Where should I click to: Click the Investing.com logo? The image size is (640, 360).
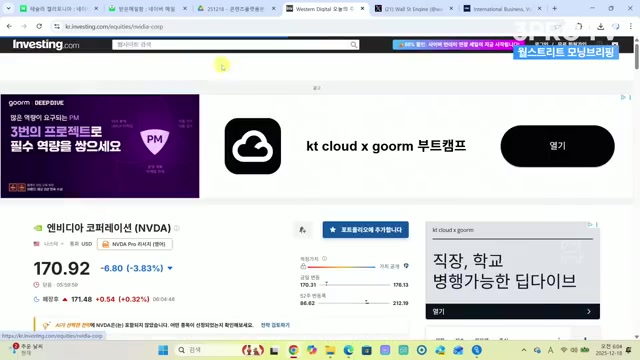click(x=46, y=44)
